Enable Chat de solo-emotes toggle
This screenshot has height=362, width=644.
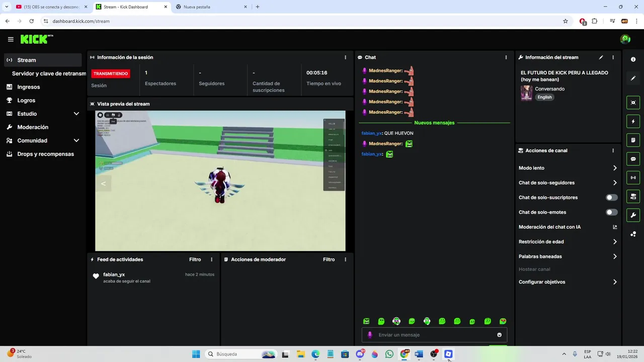612,212
